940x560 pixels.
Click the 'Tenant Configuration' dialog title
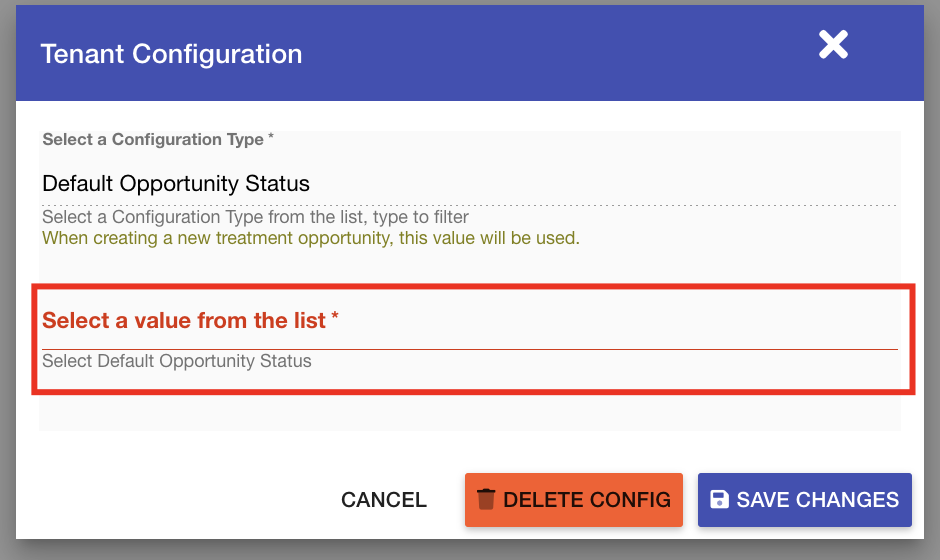pyautogui.click(x=171, y=54)
